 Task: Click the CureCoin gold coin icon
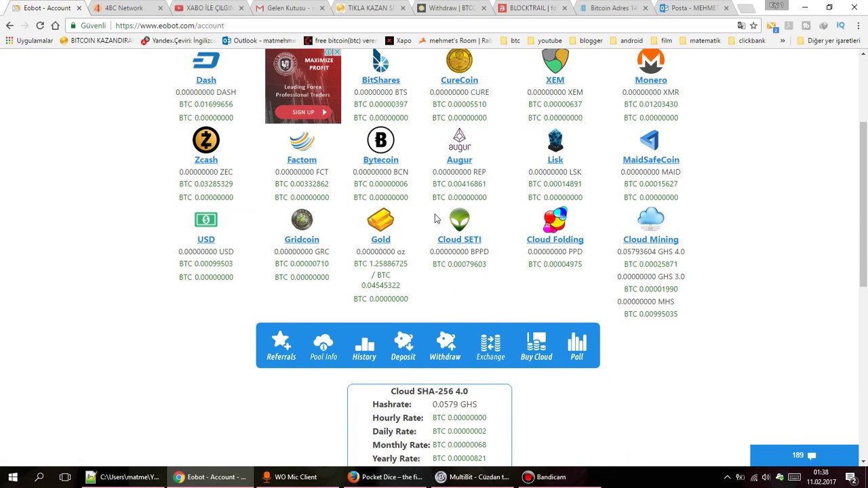coord(459,61)
